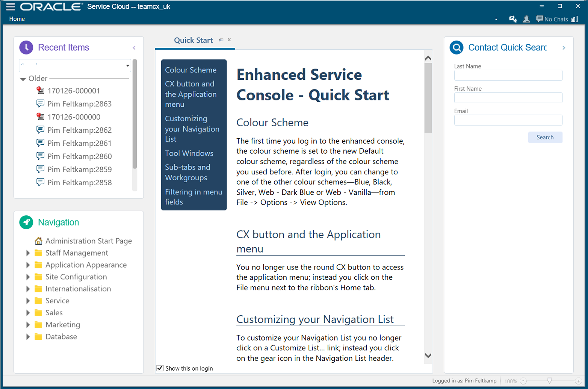The width and height of the screenshot is (588, 389).
Task: Jump to Filtering in menu fields link
Action: click(193, 197)
